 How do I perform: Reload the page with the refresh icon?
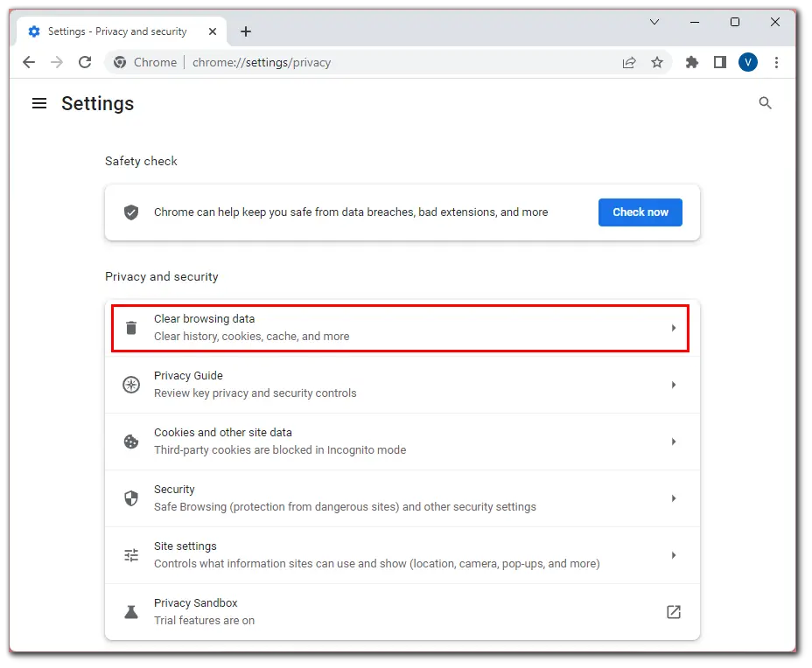[x=85, y=63]
